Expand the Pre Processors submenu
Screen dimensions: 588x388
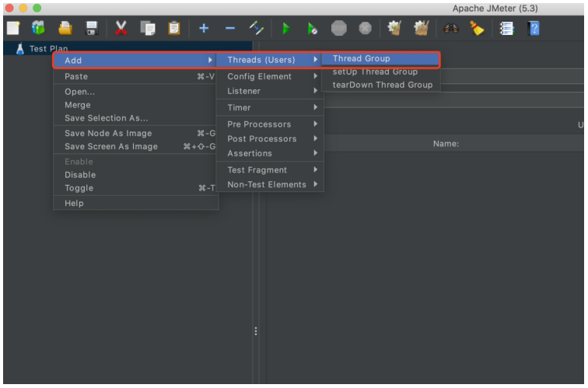pyautogui.click(x=270, y=124)
